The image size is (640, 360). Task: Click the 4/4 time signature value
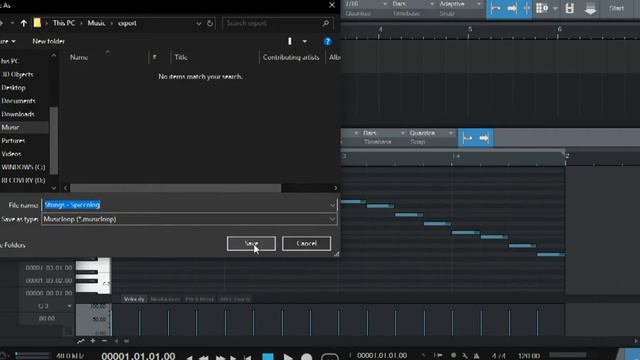(498, 356)
